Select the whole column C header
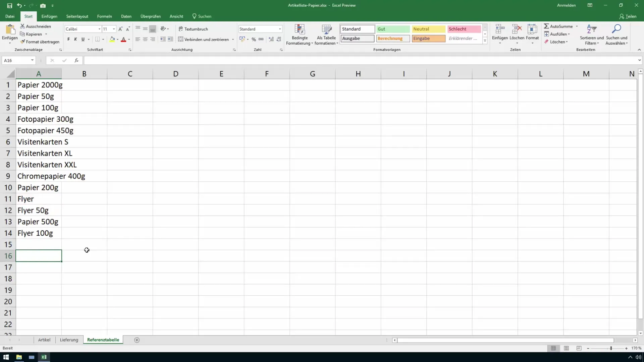This screenshot has height=362, width=644. (x=130, y=74)
